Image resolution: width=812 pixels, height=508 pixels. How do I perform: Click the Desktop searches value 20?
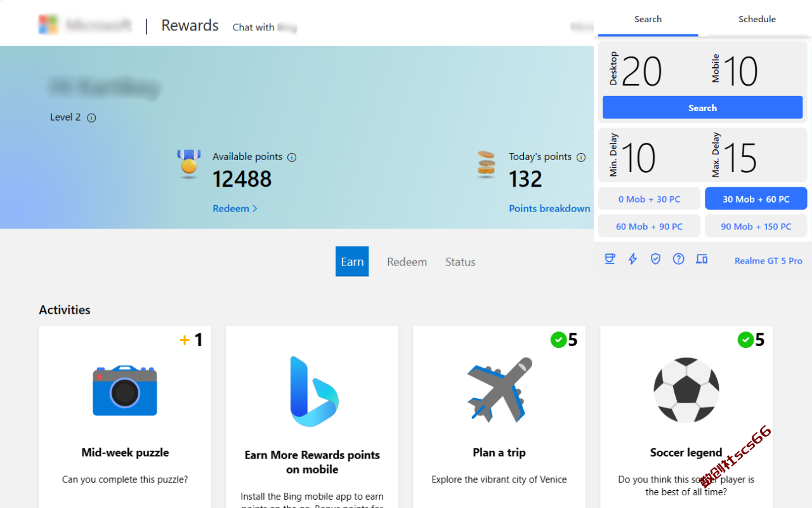click(x=641, y=71)
